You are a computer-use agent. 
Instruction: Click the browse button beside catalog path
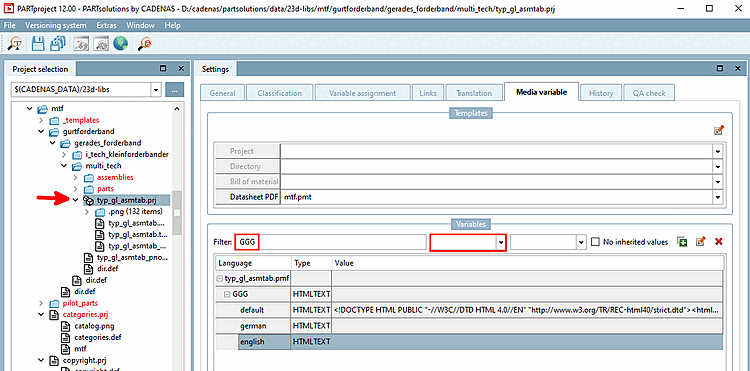[175, 89]
